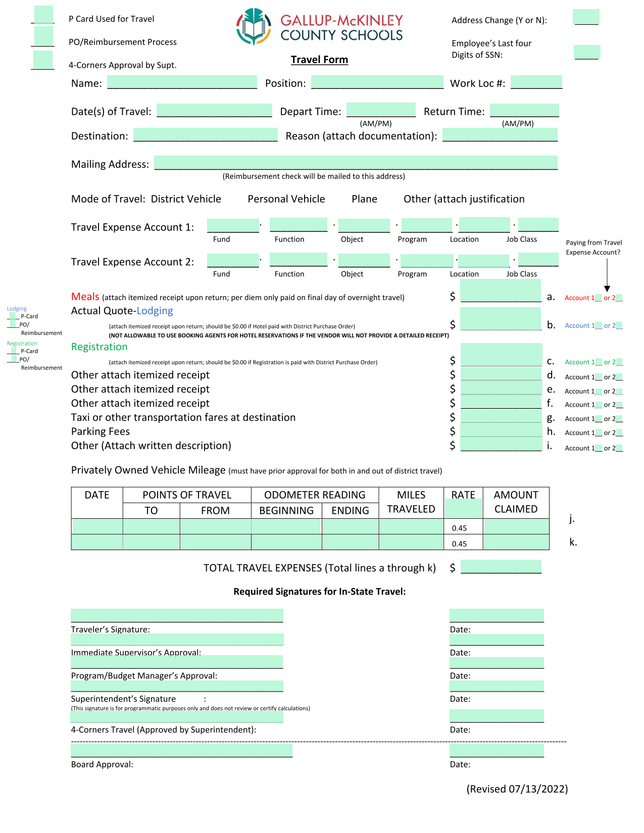The image size is (644, 833).
Task: Click the first row DATE mileage cell
Action: (97, 526)
